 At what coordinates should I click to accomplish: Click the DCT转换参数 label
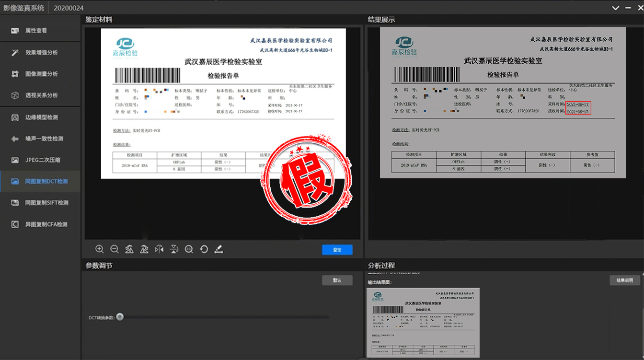pyautogui.click(x=101, y=317)
